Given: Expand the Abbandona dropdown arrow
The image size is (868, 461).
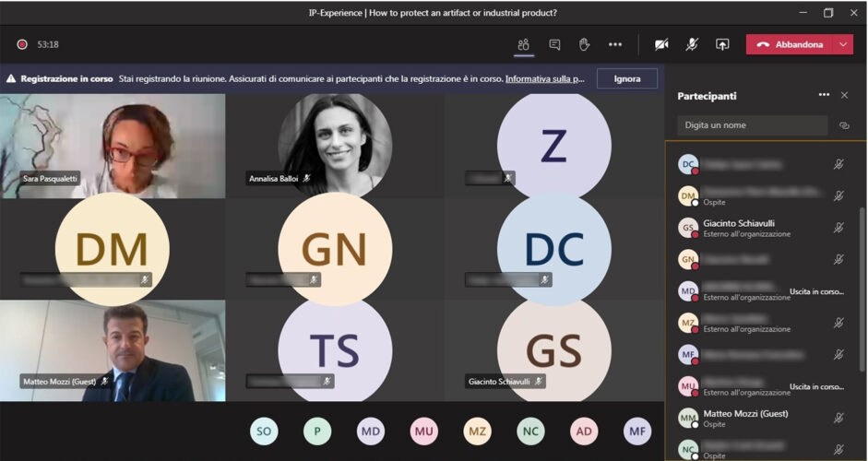Looking at the screenshot, I should (x=843, y=45).
